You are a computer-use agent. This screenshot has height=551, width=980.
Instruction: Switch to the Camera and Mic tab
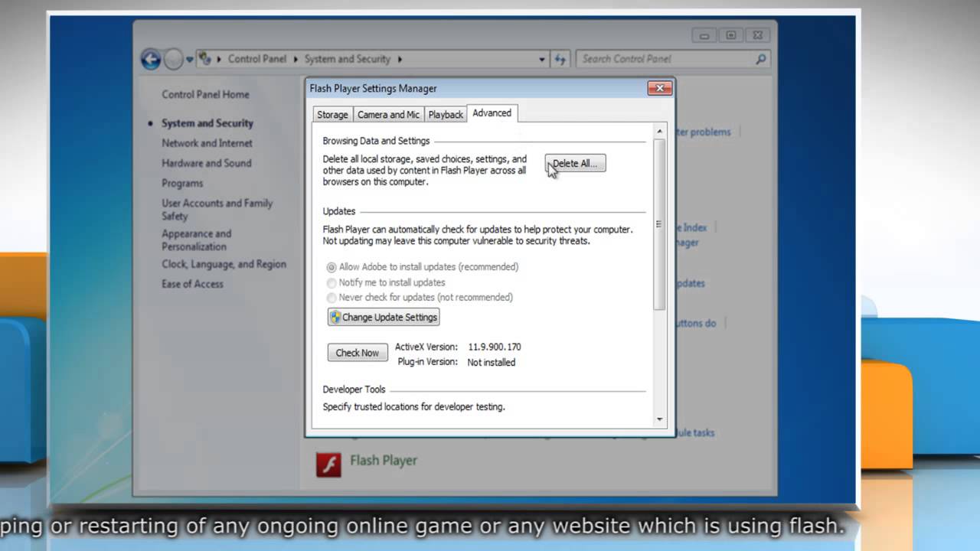pos(388,114)
